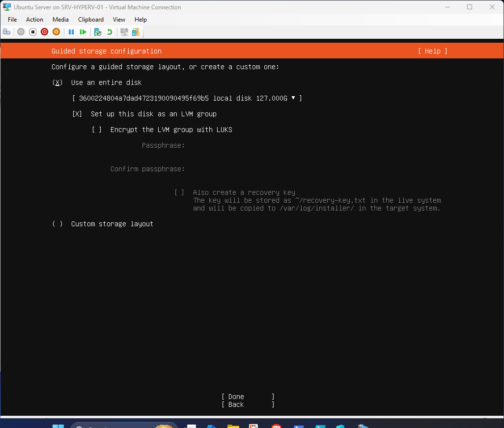
Task: Reset the virtual machine
Action: (83, 31)
